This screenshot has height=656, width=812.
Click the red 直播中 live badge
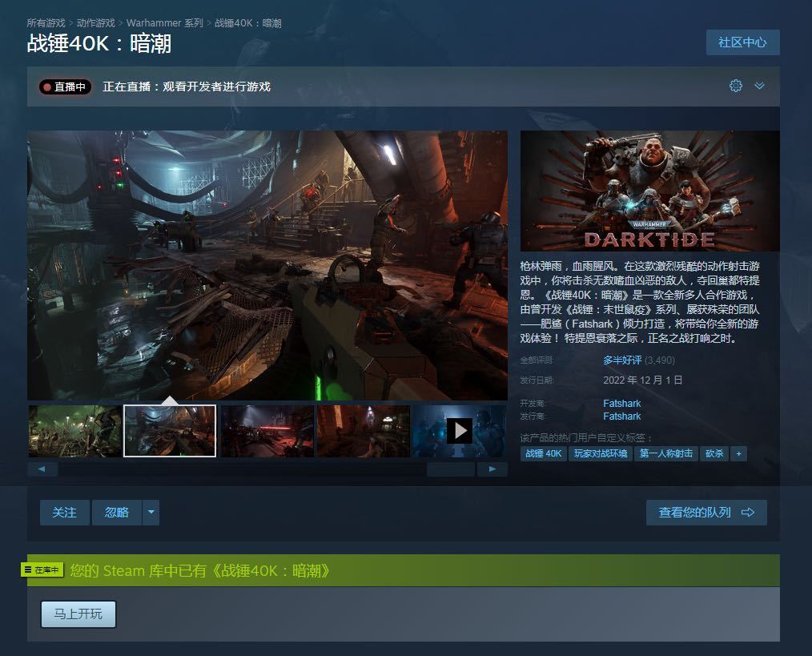(x=64, y=86)
